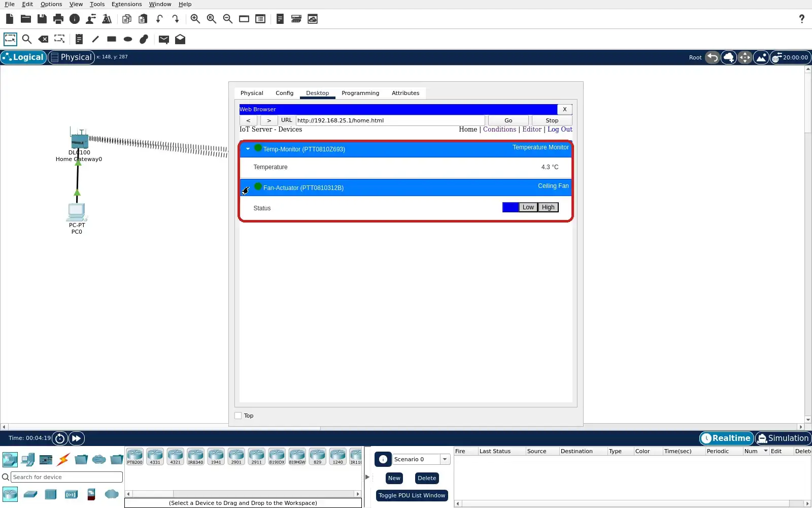Click the Zoom In magnifier icon
Screen dimensions: 812x508
(x=195, y=19)
